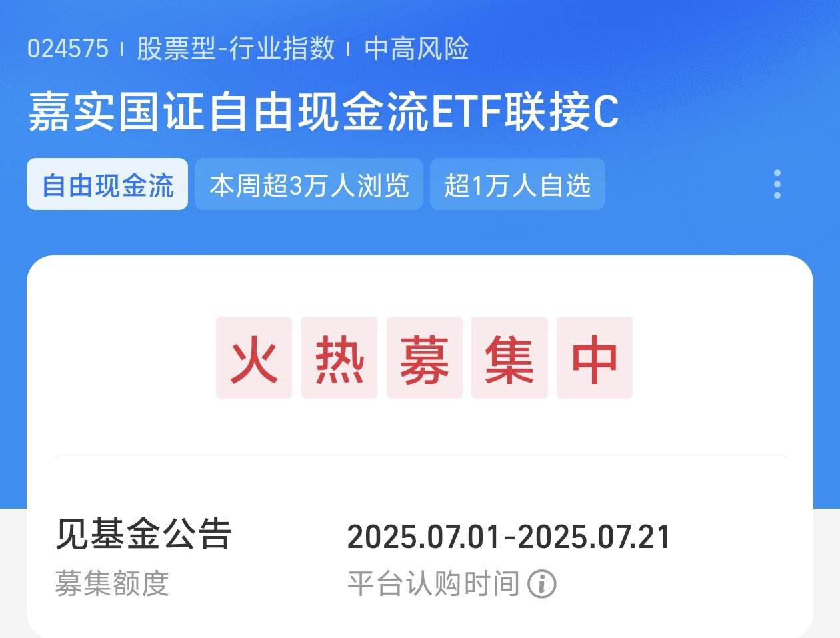Open the three-dot more options menu
The image size is (840, 638).
click(777, 184)
